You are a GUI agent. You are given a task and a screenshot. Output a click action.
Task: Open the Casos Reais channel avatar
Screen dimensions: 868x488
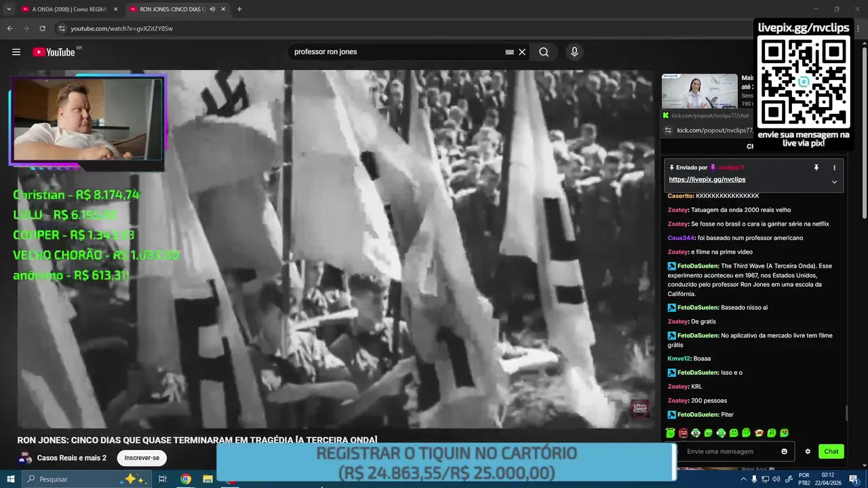click(x=25, y=458)
